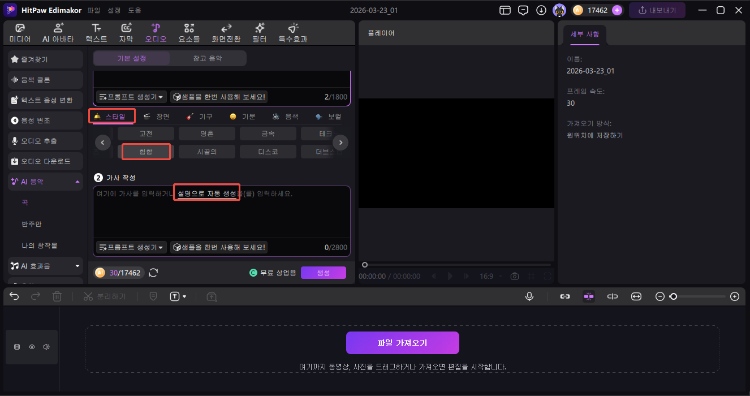Open the 미디어 (Media) toolbar tab
The height and width of the screenshot is (396, 750).
[x=20, y=33]
